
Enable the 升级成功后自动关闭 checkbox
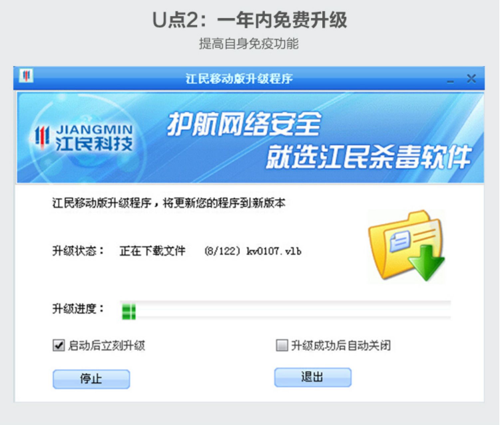[x=282, y=345]
